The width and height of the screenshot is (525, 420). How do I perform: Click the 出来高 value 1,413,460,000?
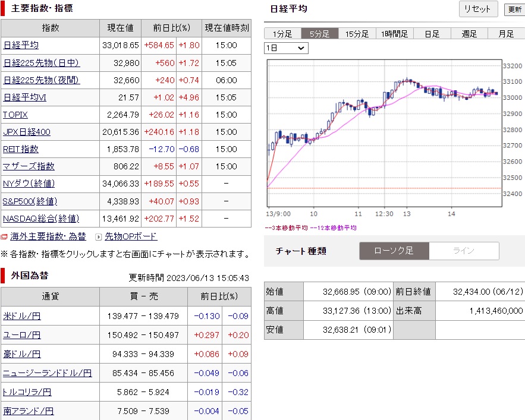496,311
